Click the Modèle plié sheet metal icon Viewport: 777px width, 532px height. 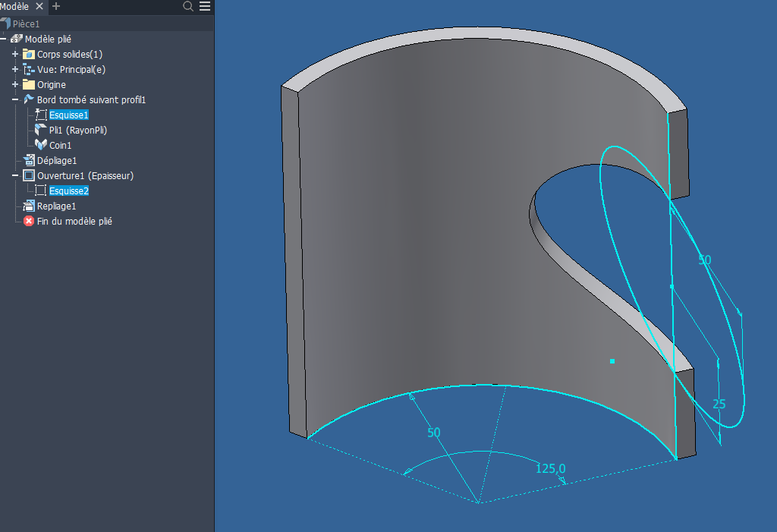tap(17, 39)
